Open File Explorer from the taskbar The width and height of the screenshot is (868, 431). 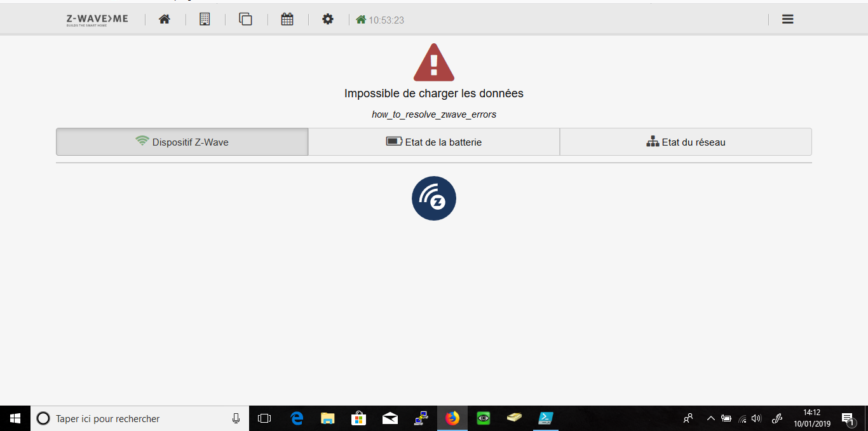point(328,418)
